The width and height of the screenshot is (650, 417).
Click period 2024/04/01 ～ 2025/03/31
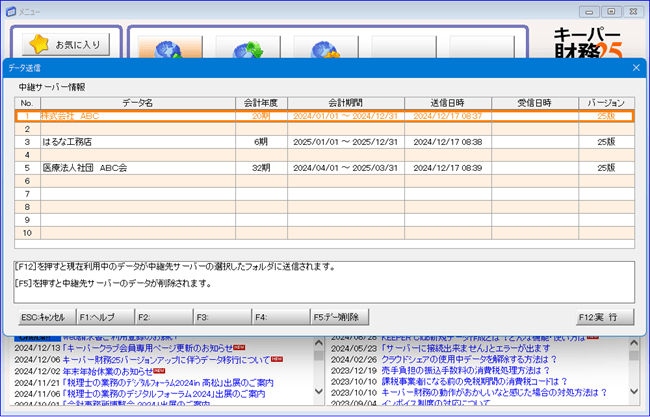pyautogui.click(x=345, y=168)
